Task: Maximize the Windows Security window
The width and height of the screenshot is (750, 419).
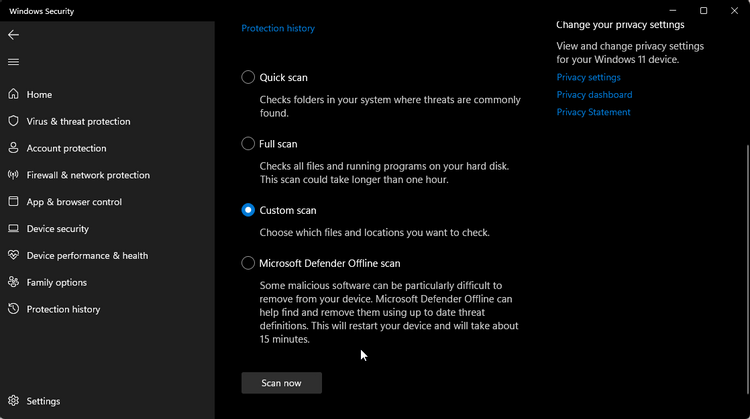Action: 703,11
